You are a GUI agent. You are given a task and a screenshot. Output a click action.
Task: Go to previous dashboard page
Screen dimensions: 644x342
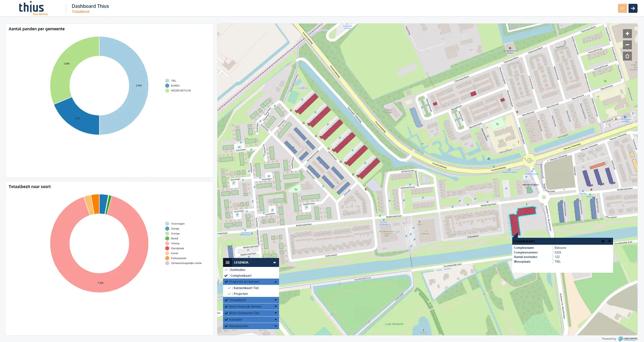coord(622,8)
